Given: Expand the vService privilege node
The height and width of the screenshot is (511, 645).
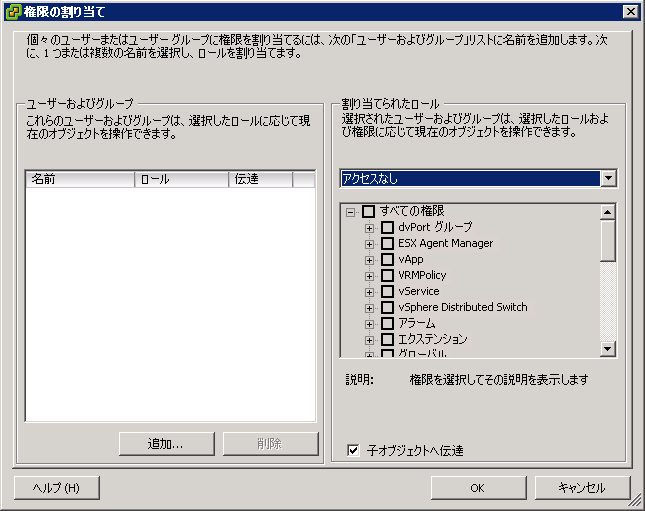Looking at the screenshot, I should (x=369, y=292).
